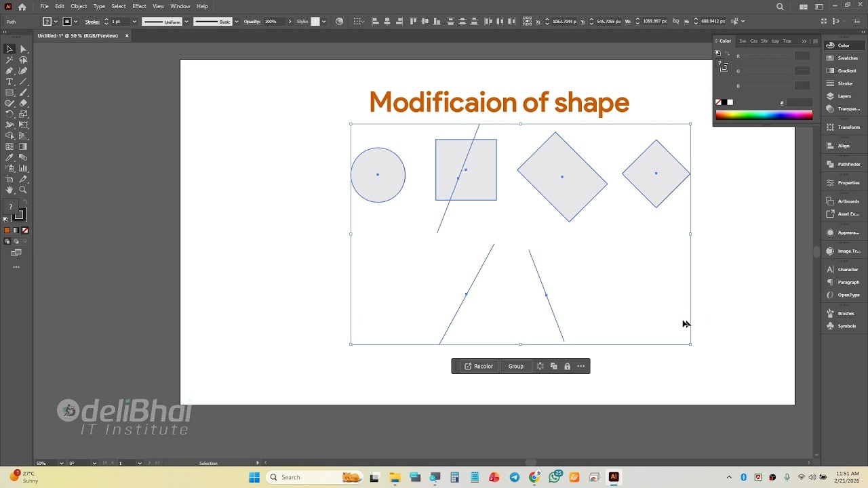Click the Recolor button
This screenshot has width=868, height=488.
tap(479, 366)
